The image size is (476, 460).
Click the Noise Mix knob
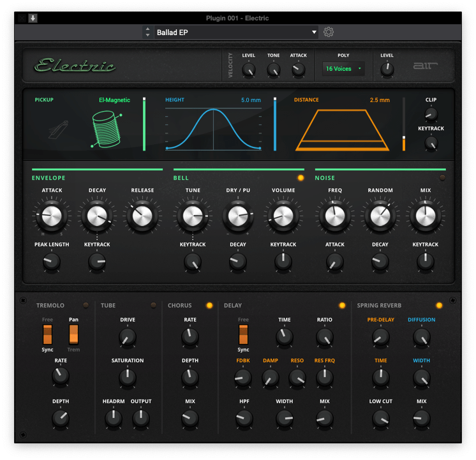[x=426, y=216]
